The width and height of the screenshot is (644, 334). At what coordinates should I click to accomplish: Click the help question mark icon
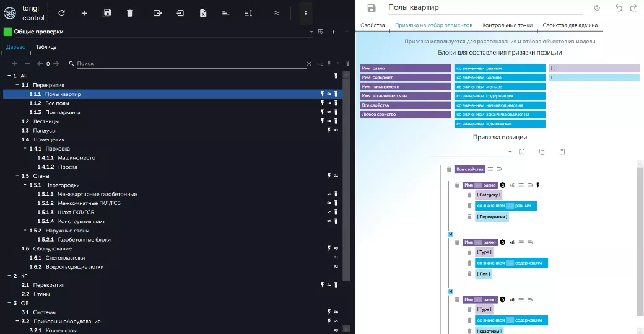[x=597, y=8]
